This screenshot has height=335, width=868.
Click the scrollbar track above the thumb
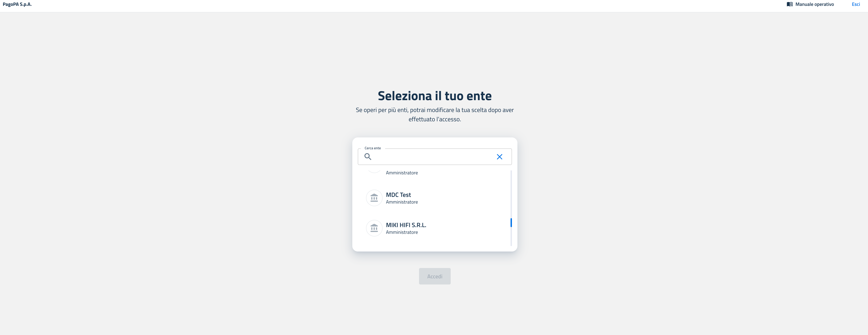(511, 194)
